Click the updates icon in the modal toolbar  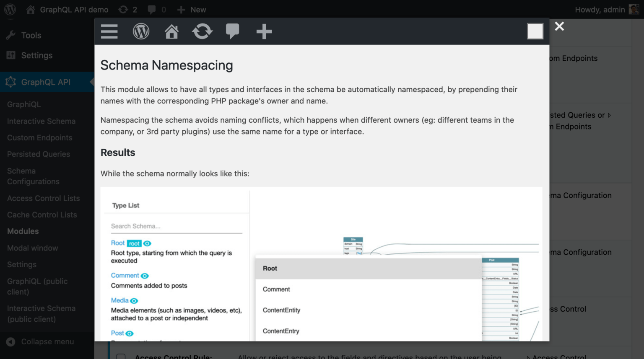[x=202, y=31]
